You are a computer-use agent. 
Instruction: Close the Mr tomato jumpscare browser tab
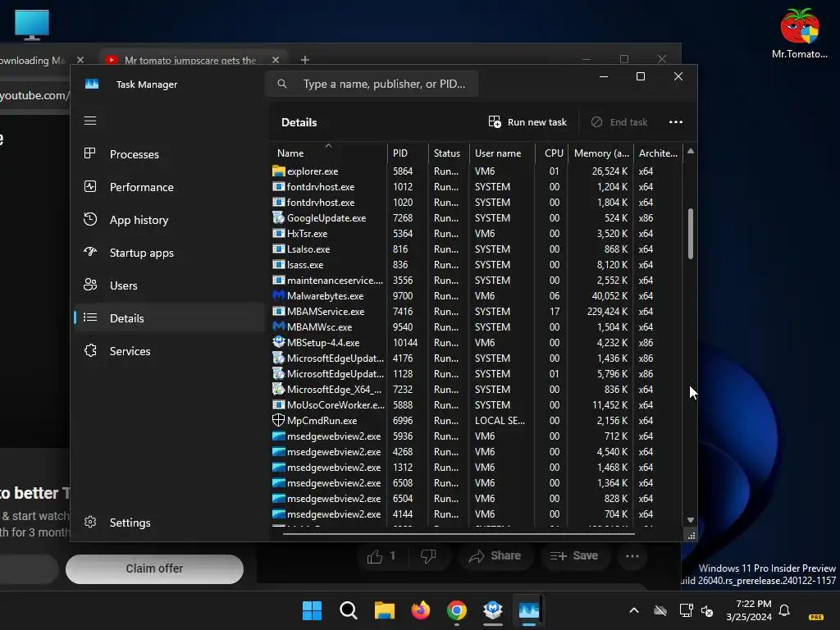pyautogui.click(x=276, y=59)
